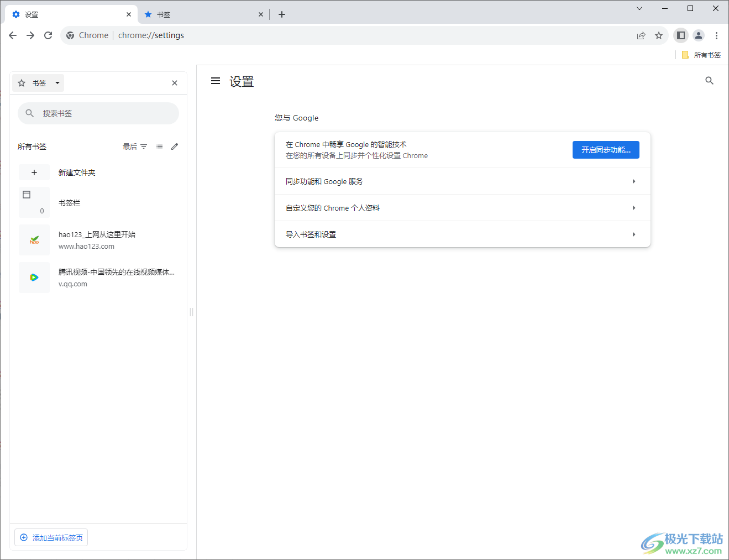Close the 书签 browser tab
Viewport: 729px width, 560px height.
(x=261, y=15)
